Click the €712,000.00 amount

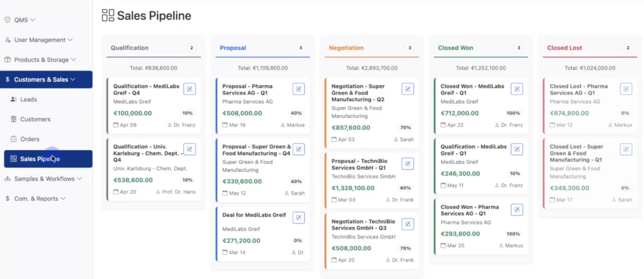459,113
